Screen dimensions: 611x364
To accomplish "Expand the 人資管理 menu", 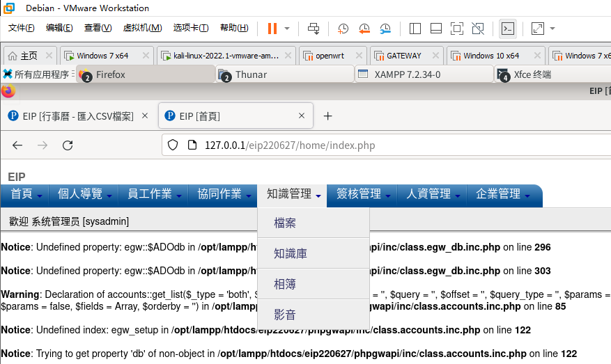I will [432, 194].
